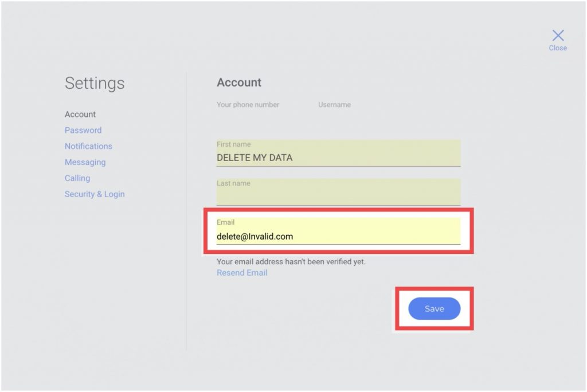Switch to the Calling settings
Viewport: 587px width, 392px height.
click(77, 178)
